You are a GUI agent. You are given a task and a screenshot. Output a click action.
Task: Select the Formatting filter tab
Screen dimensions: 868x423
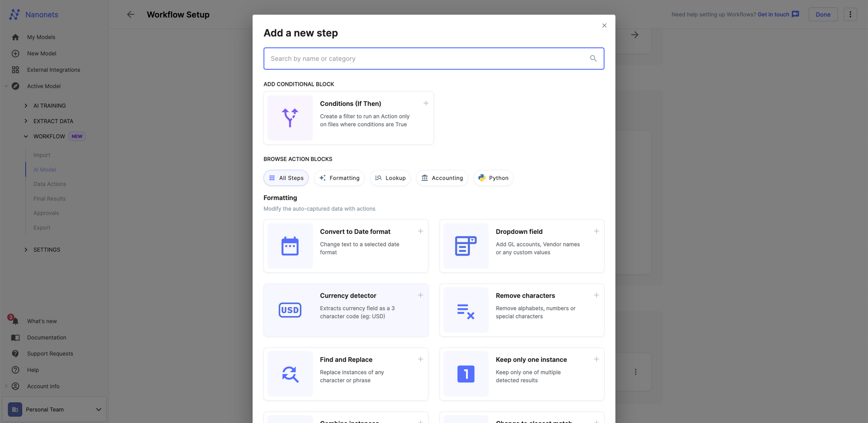click(x=339, y=178)
